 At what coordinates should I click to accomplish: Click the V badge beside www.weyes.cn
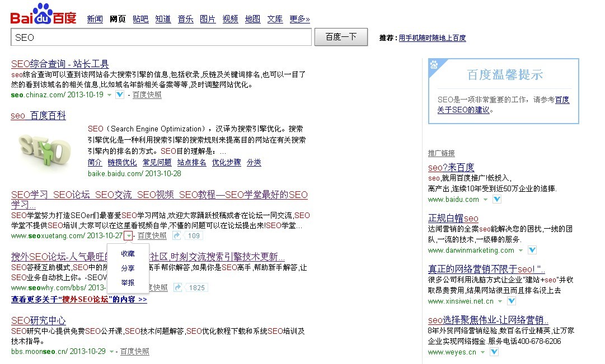494,352
